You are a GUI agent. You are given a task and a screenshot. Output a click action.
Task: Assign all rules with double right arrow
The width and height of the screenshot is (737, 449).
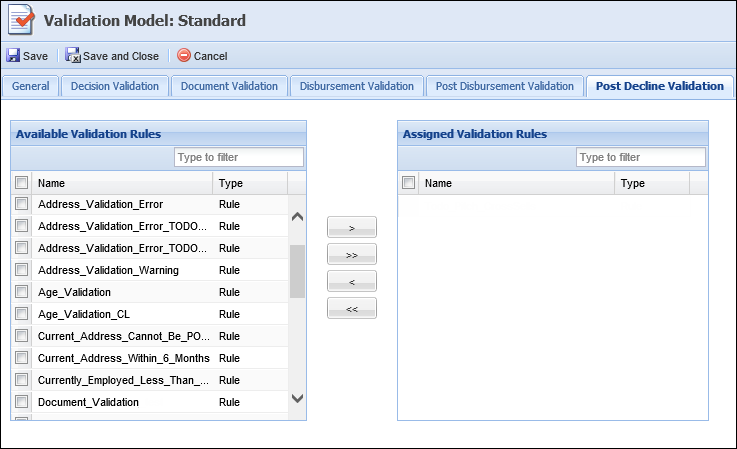pyautogui.click(x=352, y=254)
